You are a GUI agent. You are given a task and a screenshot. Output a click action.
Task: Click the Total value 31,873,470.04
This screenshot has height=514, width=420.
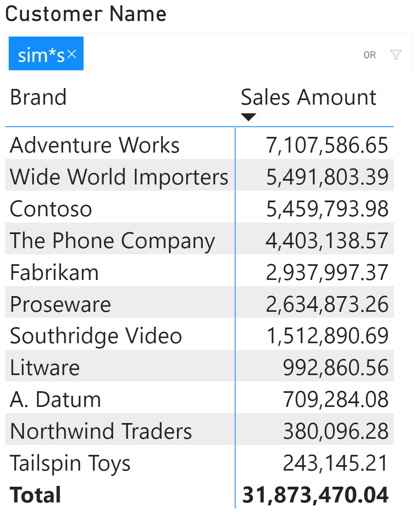click(x=315, y=495)
